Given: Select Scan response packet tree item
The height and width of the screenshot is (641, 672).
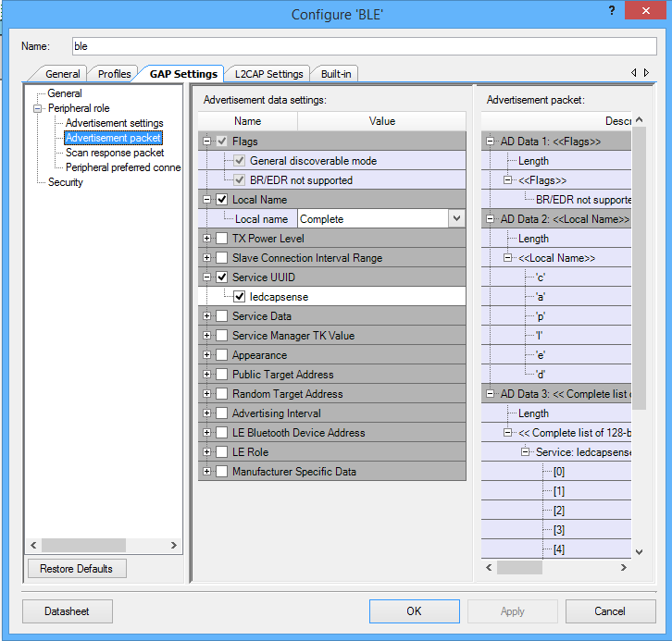Looking at the screenshot, I should (x=115, y=153).
